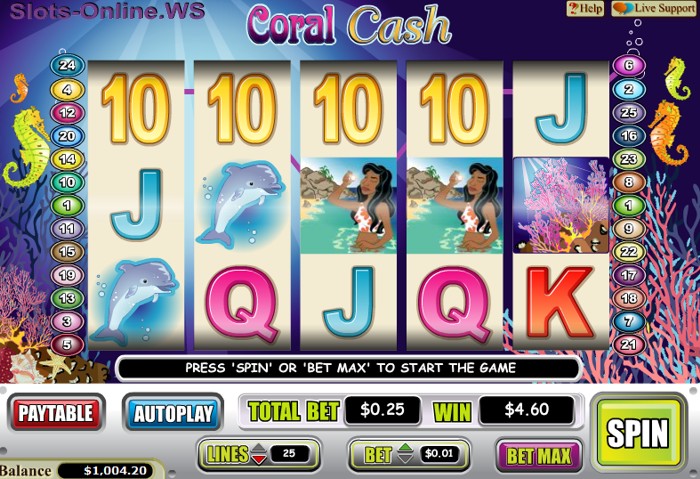The image size is (700, 479).
Task: Decrease the bet amount
Action: coord(405,459)
